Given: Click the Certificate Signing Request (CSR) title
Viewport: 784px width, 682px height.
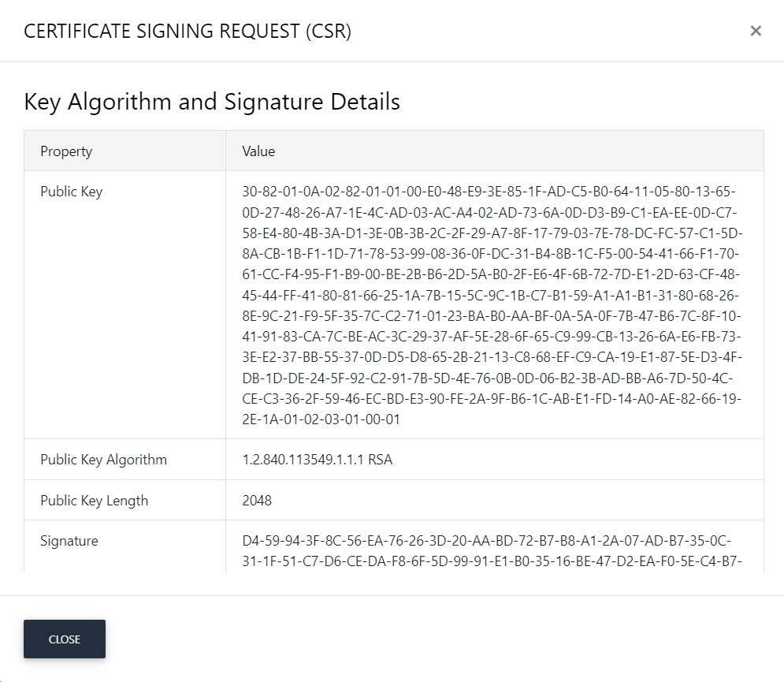Looking at the screenshot, I should (x=188, y=31).
